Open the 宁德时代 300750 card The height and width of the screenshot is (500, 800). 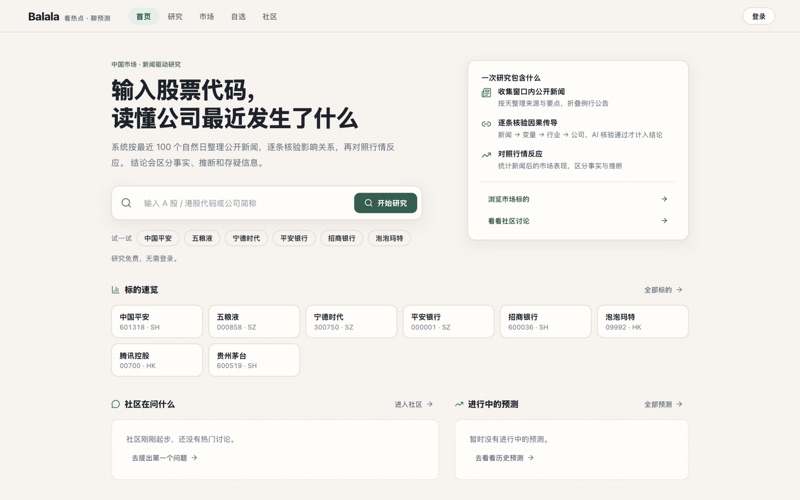(351, 321)
